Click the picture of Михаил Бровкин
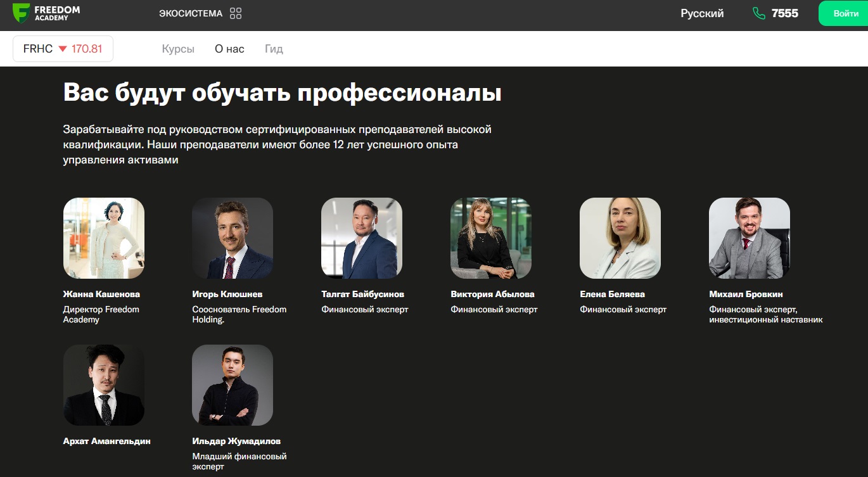The image size is (868, 477). click(x=749, y=238)
